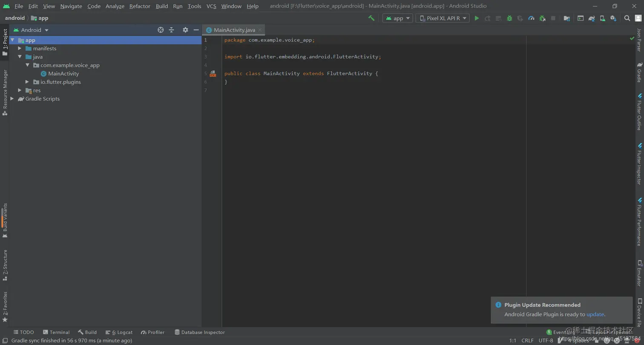
Task: Open Project Structure toolbar icon
Action: [566, 18]
